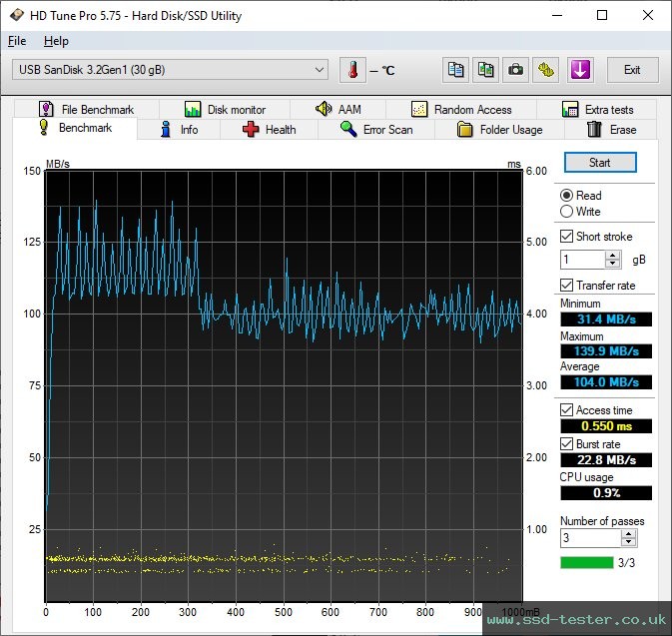Click the 3/3 passes counter text
This screenshot has width=672, height=636.
click(626, 563)
